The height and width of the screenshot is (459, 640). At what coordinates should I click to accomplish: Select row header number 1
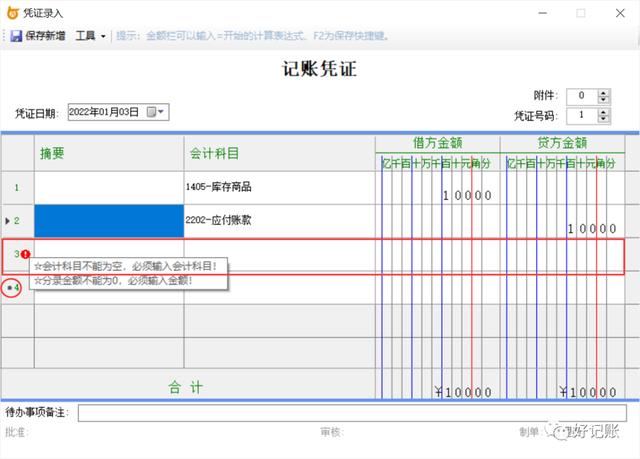(17, 188)
